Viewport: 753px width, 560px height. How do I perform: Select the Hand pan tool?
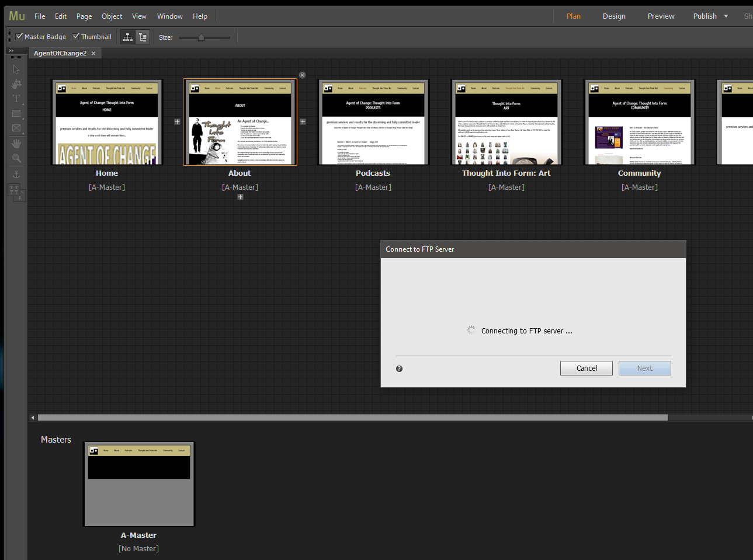click(16, 144)
